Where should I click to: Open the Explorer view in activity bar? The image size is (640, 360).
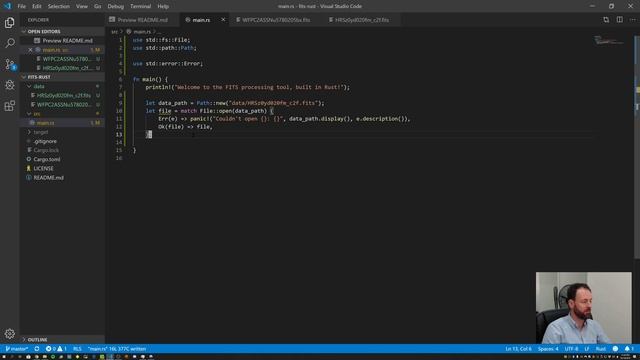[x=9, y=22]
